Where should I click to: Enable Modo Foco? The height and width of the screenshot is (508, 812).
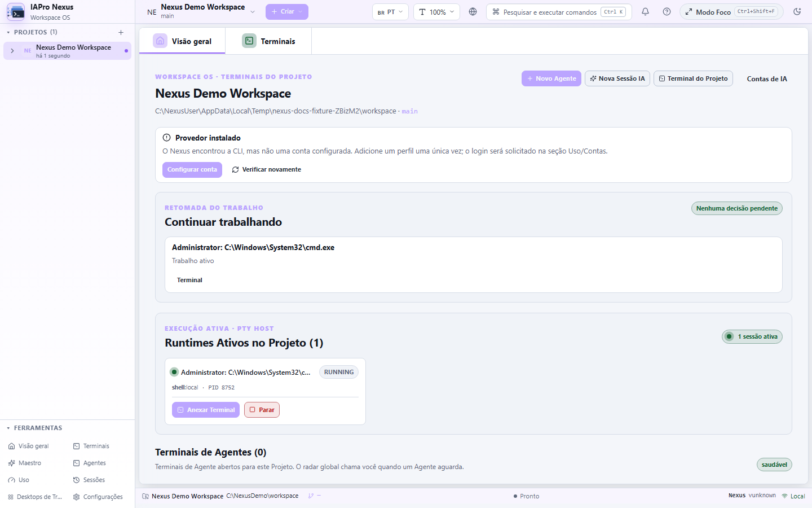pos(731,12)
